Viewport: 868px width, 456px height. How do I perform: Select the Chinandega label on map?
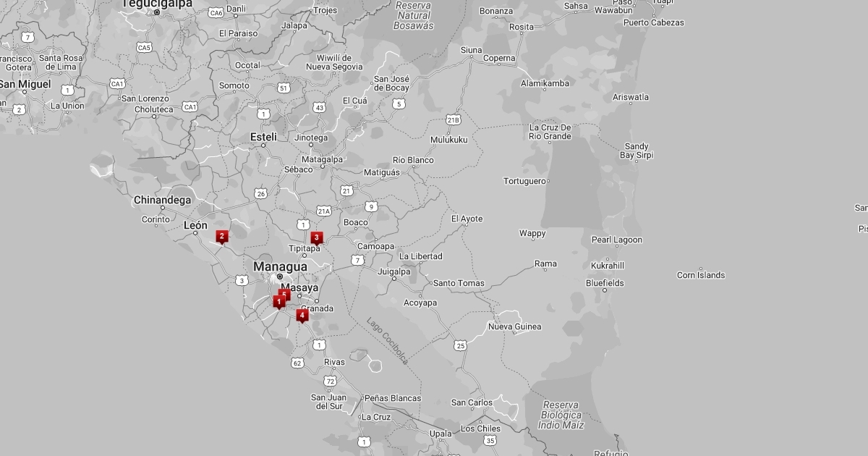click(x=162, y=200)
